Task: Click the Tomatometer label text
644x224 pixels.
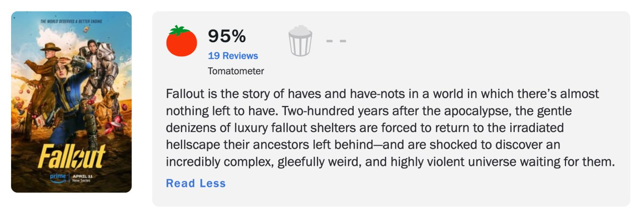Action: [236, 71]
